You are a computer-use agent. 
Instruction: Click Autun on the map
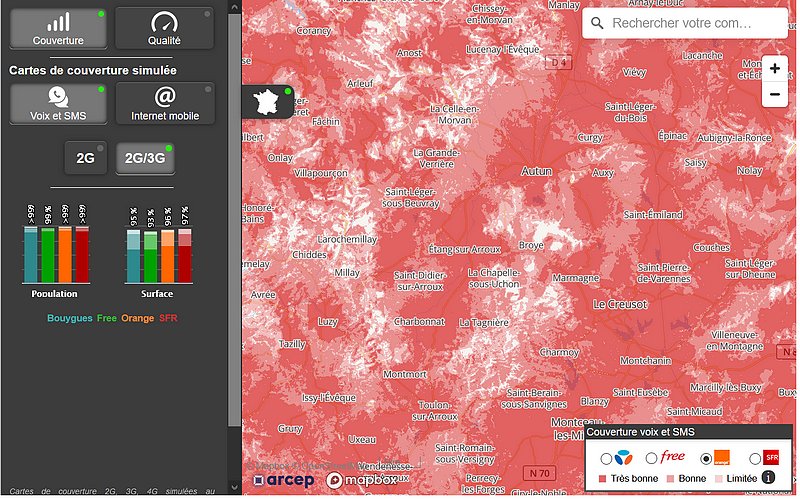point(536,171)
